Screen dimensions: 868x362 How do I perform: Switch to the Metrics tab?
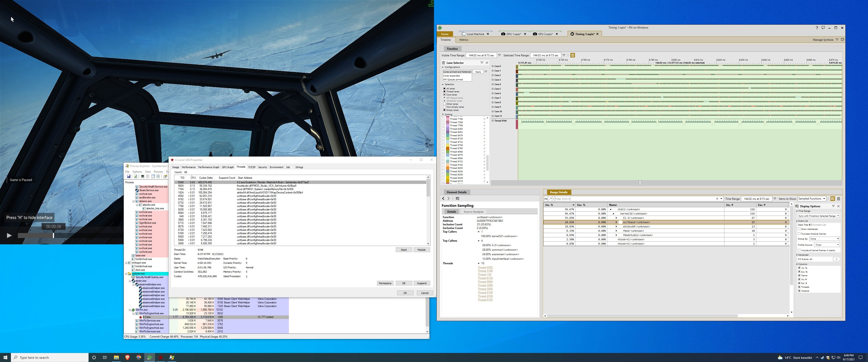tap(464, 40)
